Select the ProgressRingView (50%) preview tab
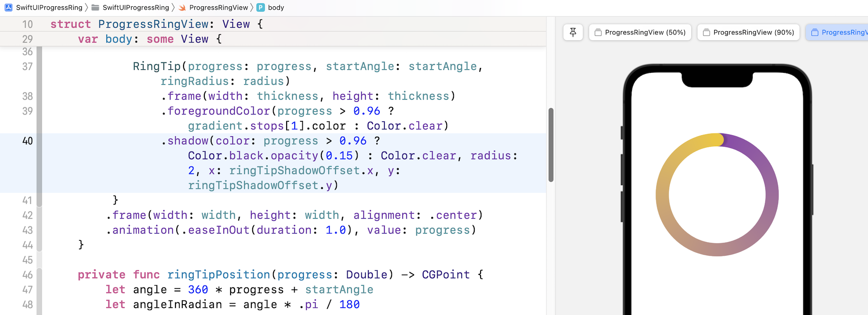This screenshot has width=868, height=315. pos(640,33)
